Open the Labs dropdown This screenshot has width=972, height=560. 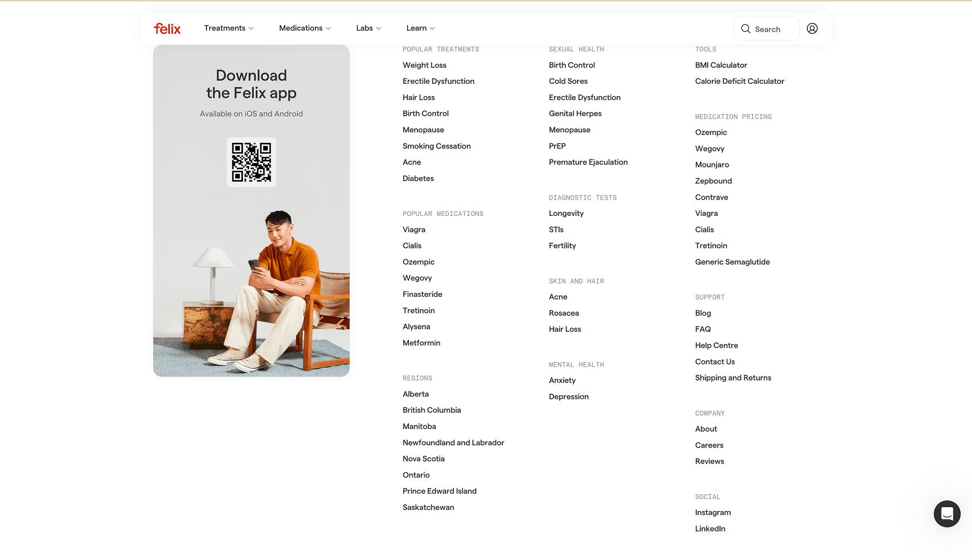[368, 28]
